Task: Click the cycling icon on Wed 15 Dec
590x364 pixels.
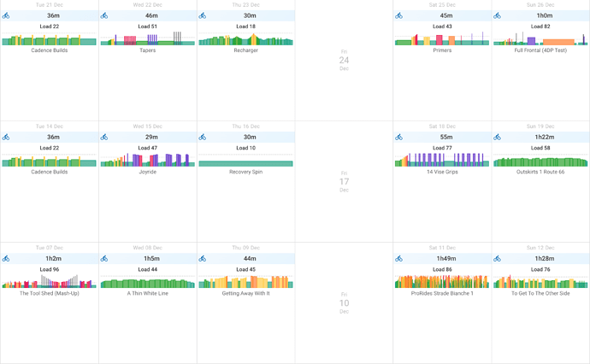Action: 104,138
